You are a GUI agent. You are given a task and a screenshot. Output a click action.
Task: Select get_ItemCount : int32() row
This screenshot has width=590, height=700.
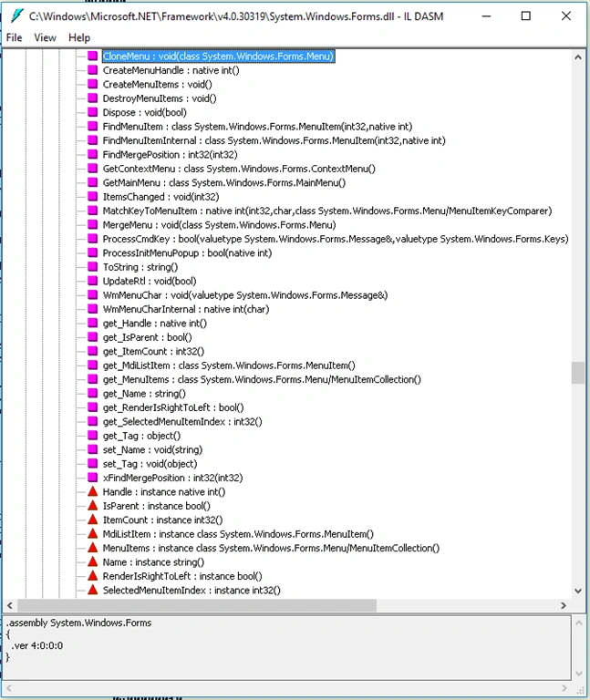[x=153, y=351]
